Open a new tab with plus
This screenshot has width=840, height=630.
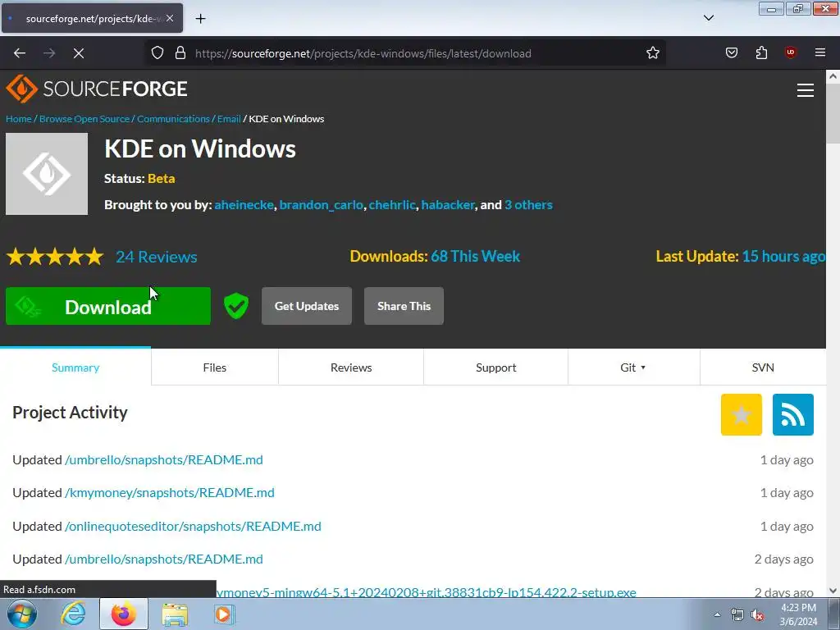click(x=200, y=19)
